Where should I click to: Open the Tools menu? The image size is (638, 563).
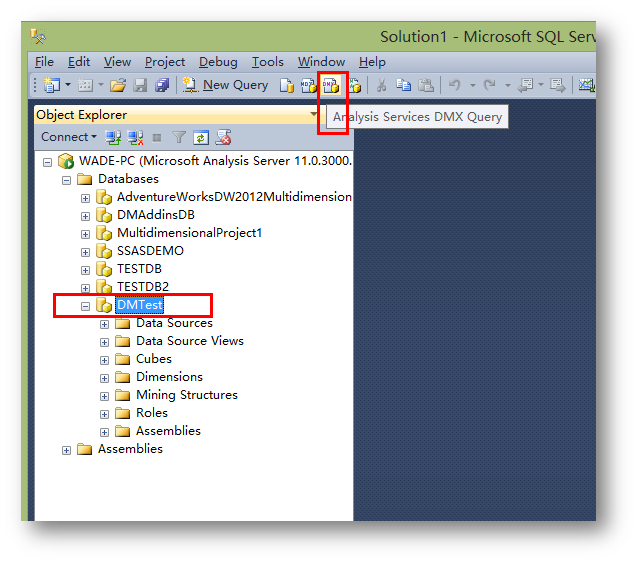coord(267,62)
